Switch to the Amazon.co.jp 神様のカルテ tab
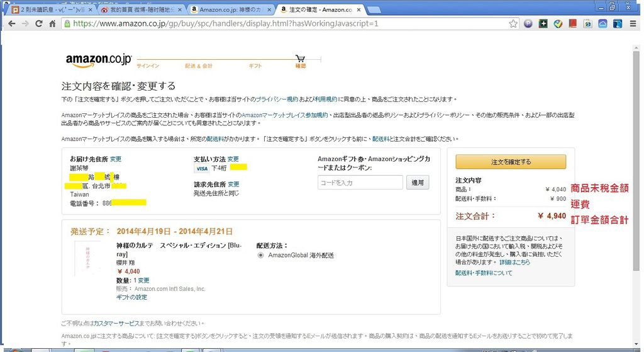Screen dimensions: 644x352 229,9
